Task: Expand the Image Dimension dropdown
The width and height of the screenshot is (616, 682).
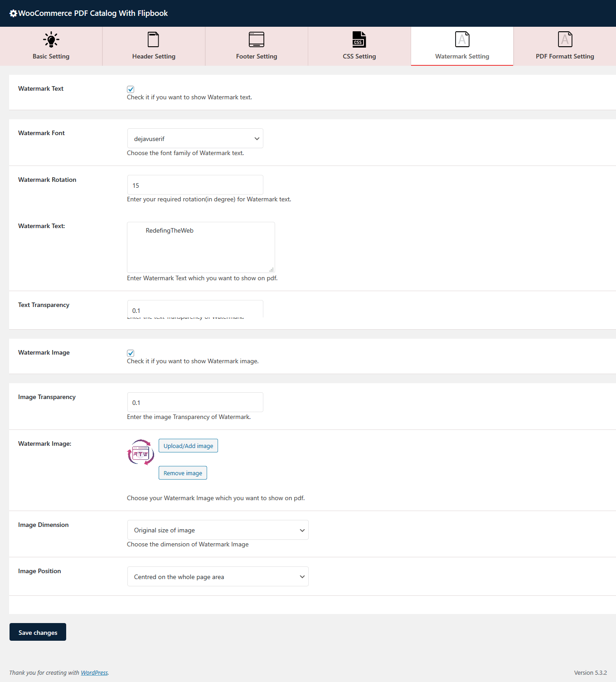Action: point(218,530)
